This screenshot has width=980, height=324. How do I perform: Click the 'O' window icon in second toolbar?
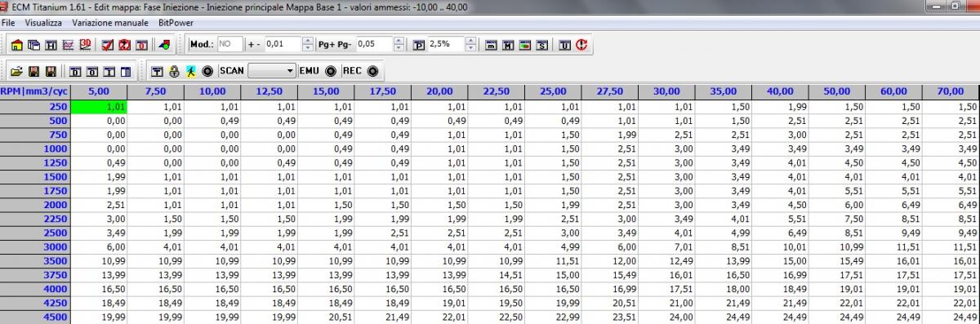coord(93,71)
